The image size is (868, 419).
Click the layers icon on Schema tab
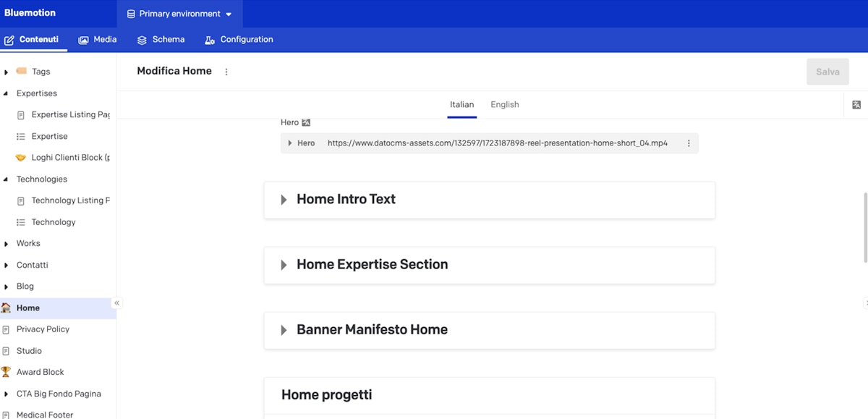coord(142,40)
